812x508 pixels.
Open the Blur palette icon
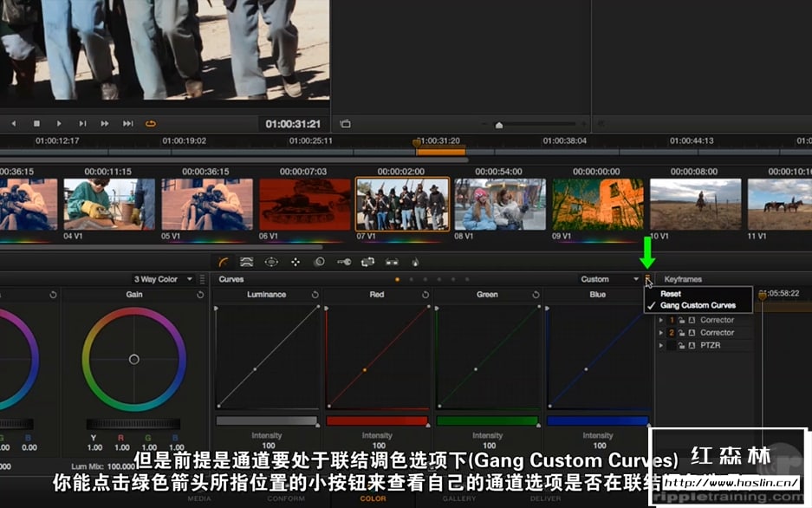pyautogui.click(x=320, y=262)
